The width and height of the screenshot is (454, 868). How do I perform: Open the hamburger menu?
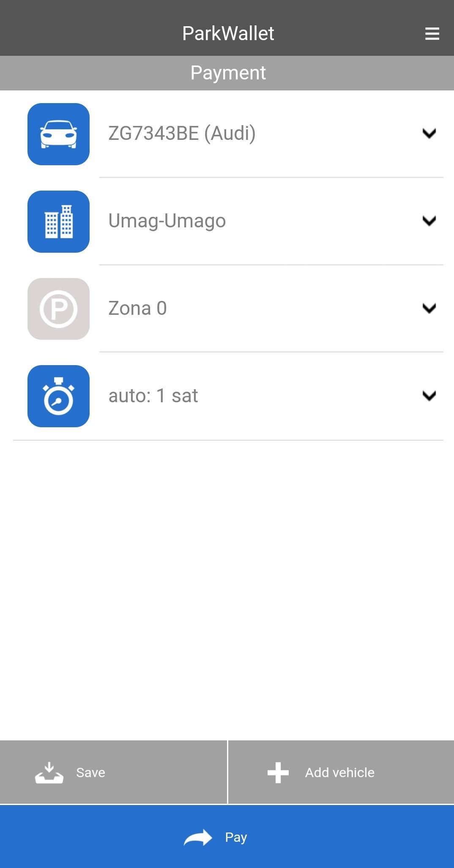click(x=432, y=34)
